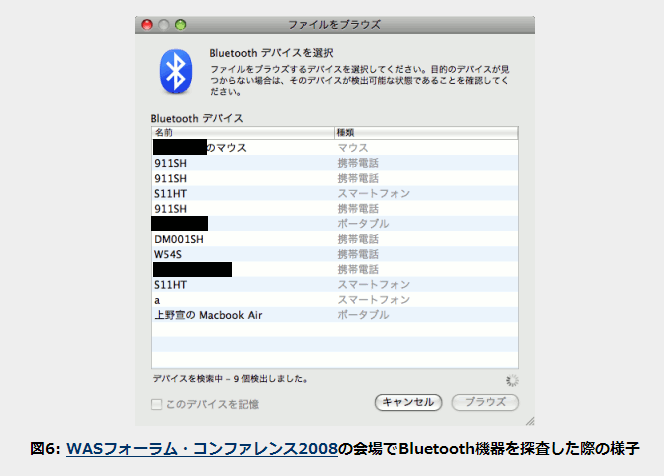This screenshot has height=476, width=664.
Task: Click the red close window button
Action: point(147,25)
